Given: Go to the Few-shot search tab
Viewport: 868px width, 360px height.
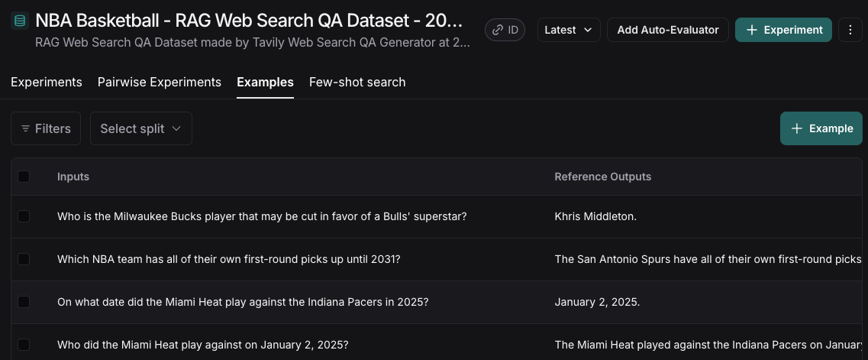Looking at the screenshot, I should [x=357, y=82].
